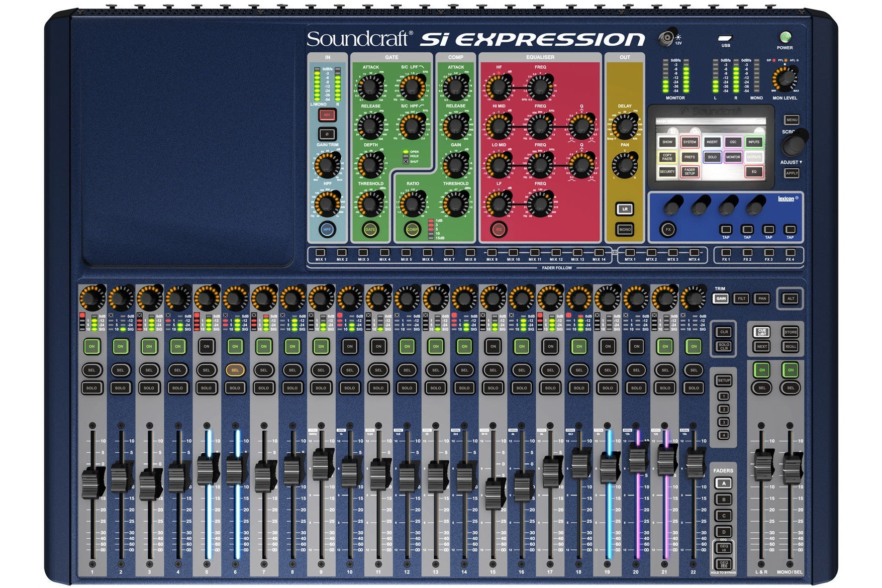Hit the round FX button in Lexicon panel
The width and height of the screenshot is (882, 588).
coord(668,229)
